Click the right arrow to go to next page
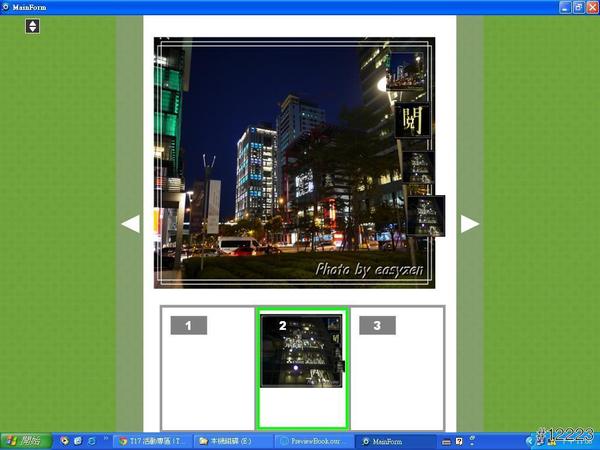The image size is (600, 450). pyautogui.click(x=470, y=224)
